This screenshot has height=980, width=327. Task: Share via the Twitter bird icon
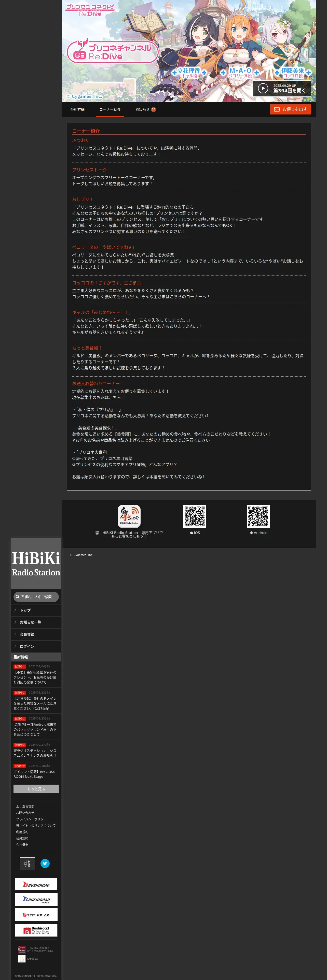click(45, 863)
